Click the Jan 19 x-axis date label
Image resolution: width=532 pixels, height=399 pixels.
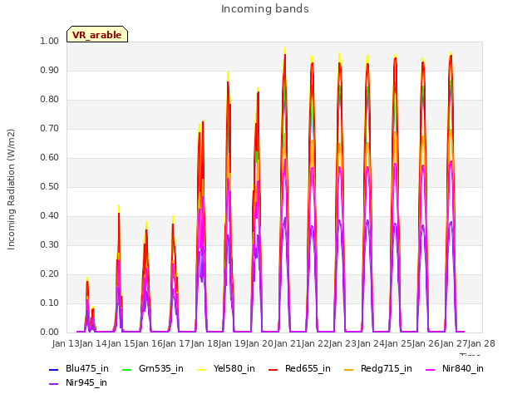(232, 343)
